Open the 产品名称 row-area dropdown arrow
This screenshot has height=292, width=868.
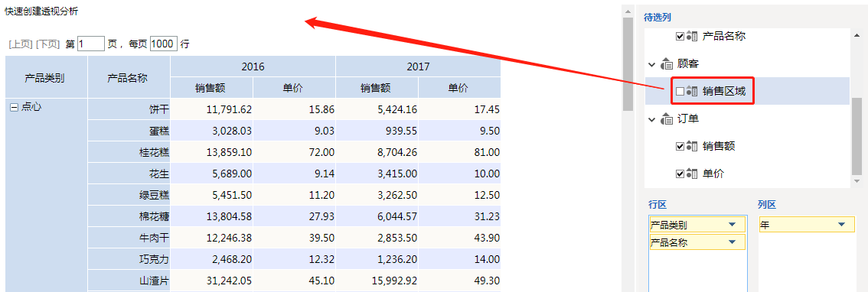click(732, 242)
